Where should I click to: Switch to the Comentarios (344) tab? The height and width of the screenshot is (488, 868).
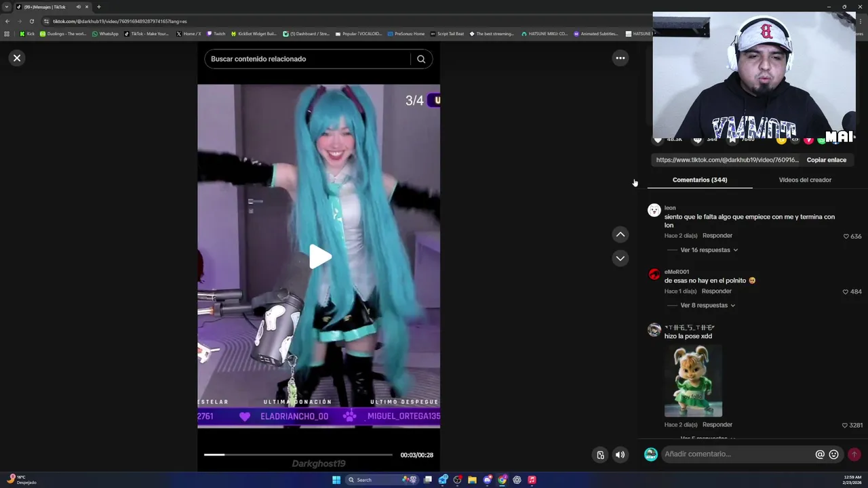700,180
